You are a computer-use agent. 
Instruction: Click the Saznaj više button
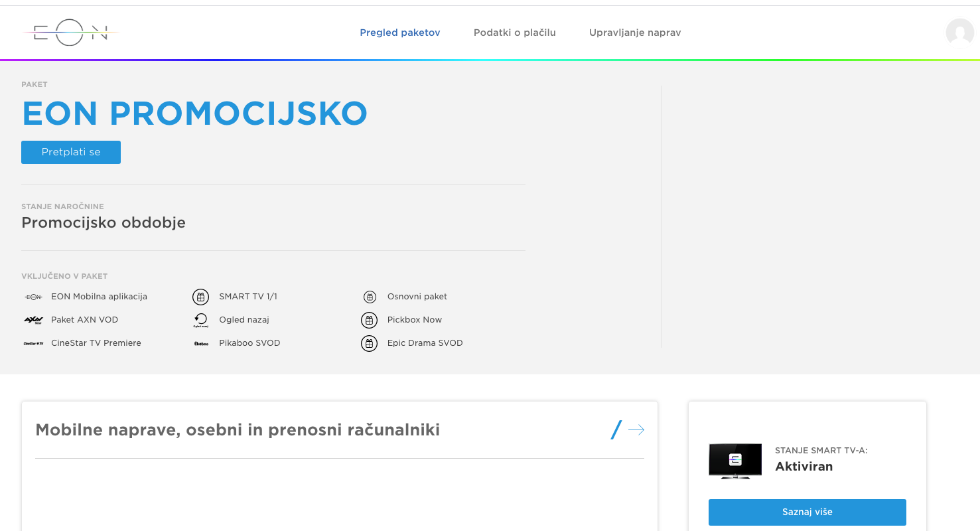tap(807, 512)
